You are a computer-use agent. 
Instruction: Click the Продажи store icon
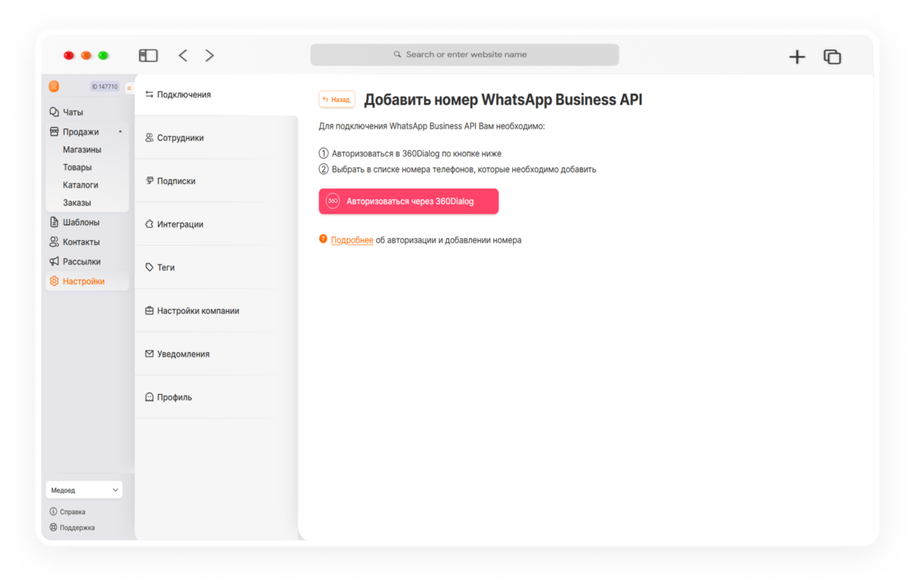click(54, 132)
